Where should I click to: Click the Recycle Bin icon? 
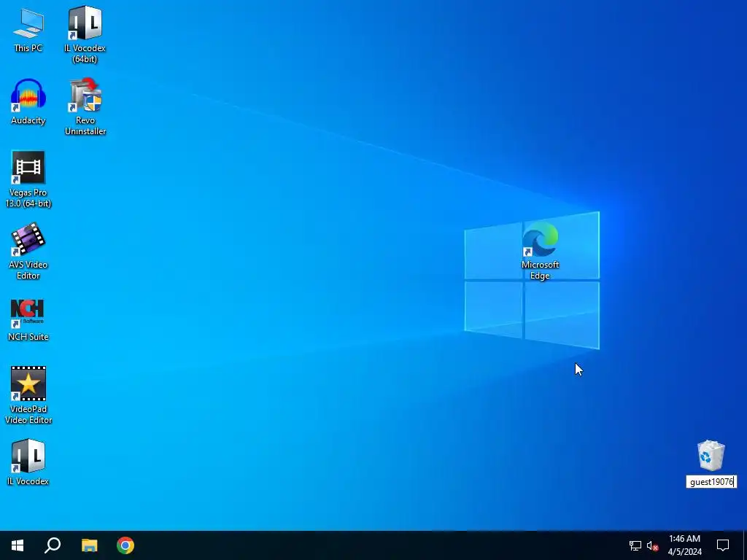711,456
